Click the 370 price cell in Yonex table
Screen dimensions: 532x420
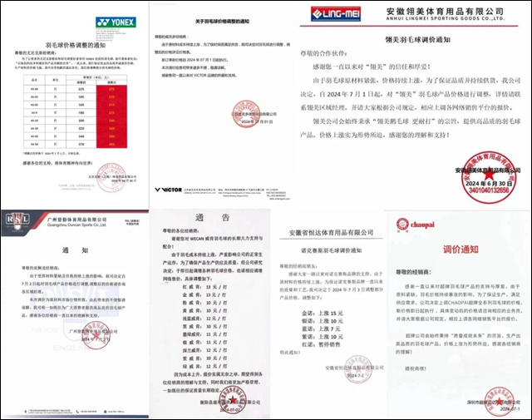point(81,145)
